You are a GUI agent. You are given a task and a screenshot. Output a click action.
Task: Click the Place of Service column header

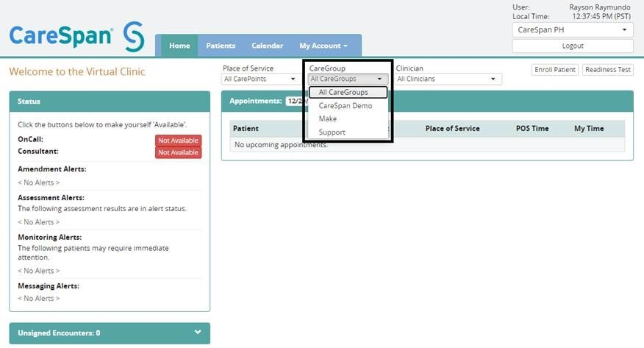click(x=452, y=129)
